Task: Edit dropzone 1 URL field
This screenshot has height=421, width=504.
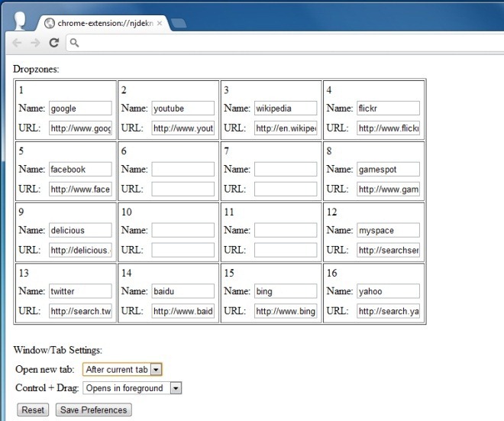Action: coord(80,128)
